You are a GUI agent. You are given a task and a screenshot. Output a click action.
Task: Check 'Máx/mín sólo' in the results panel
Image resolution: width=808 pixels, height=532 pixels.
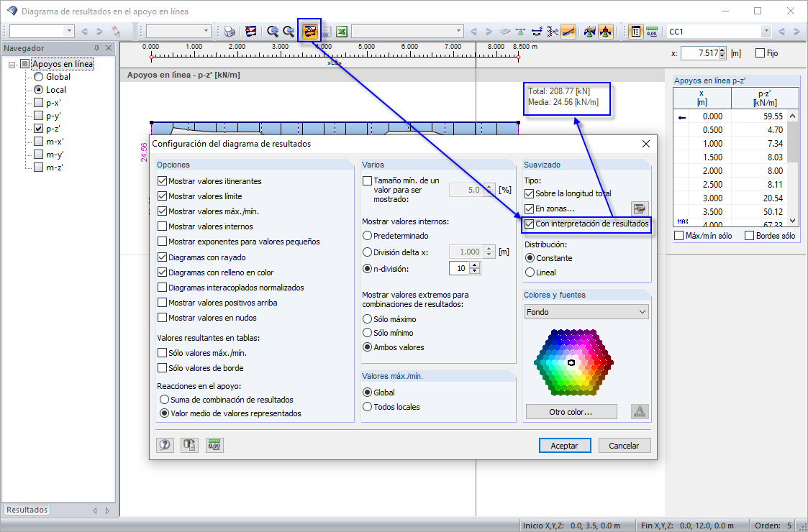point(677,236)
